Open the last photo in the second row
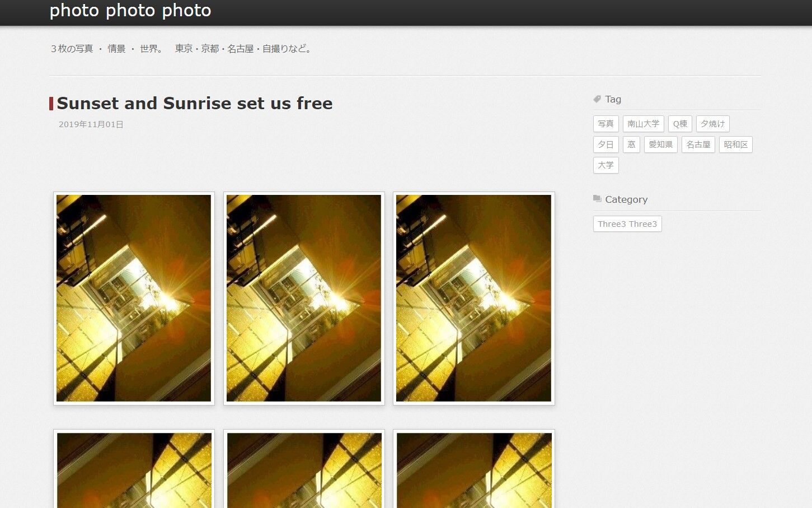This screenshot has width=812, height=508. [x=473, y=469]
